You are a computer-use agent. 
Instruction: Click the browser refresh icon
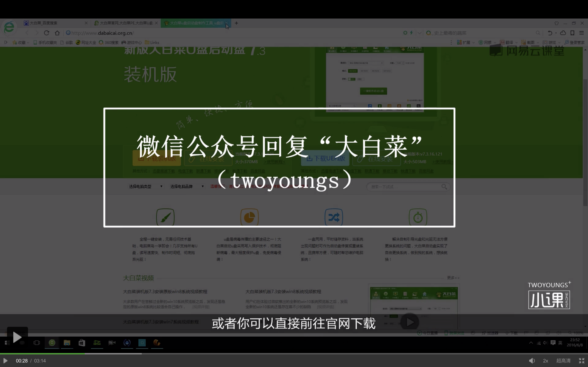47,33
